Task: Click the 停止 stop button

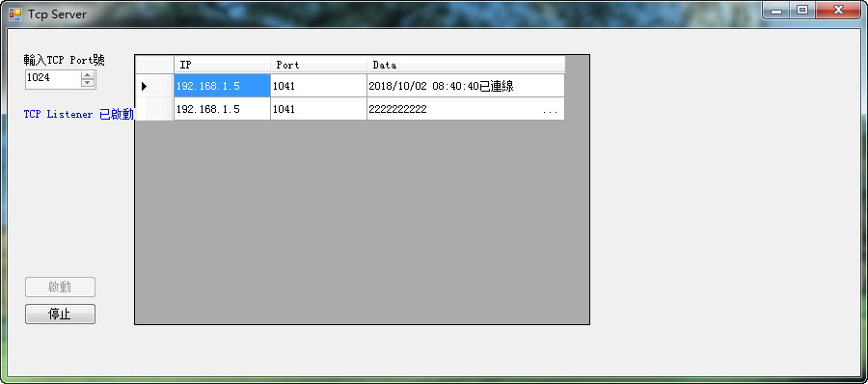Action: coord(61,315)
